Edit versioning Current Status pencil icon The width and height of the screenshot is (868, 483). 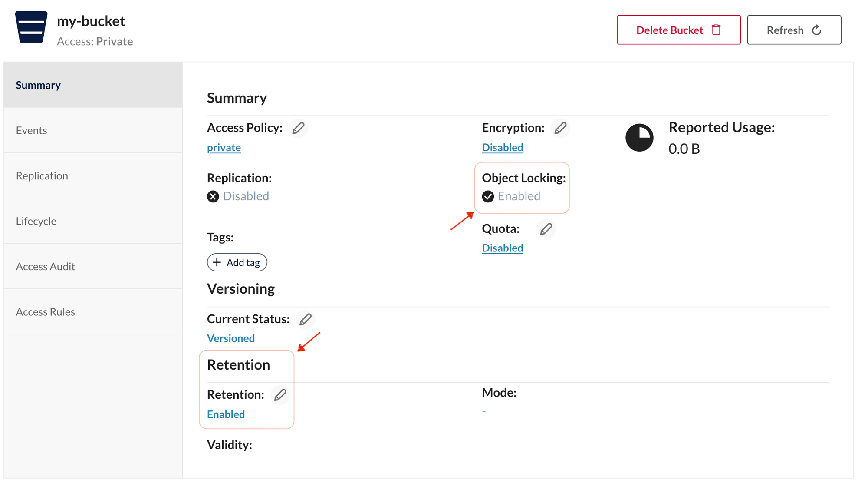click(x=306, y=319)
